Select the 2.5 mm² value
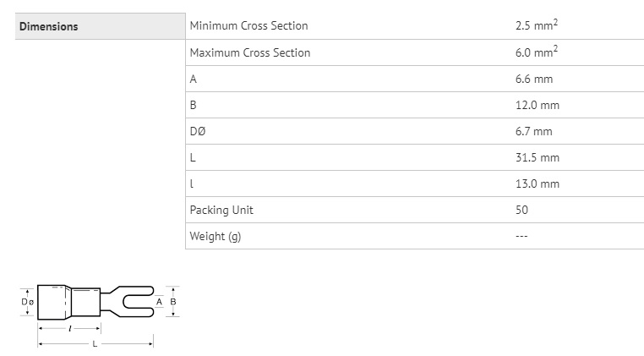The height and width of the screenshot is (356, 644). (536, 26)
